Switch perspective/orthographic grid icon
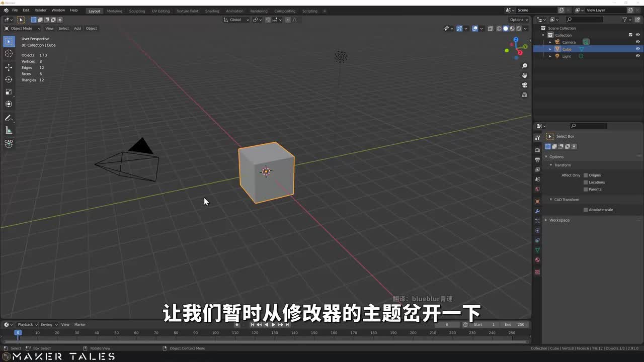 click(x=525, y=95)
